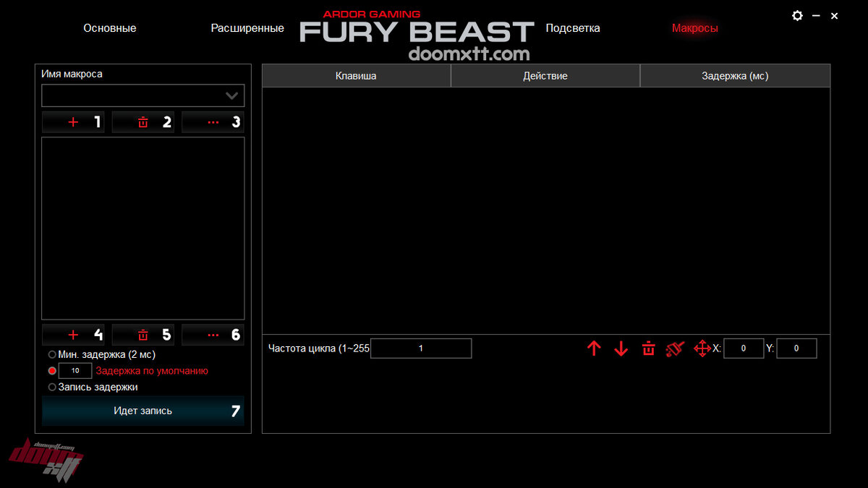Open the Макросы tab
868x488 pixels.
695,28
